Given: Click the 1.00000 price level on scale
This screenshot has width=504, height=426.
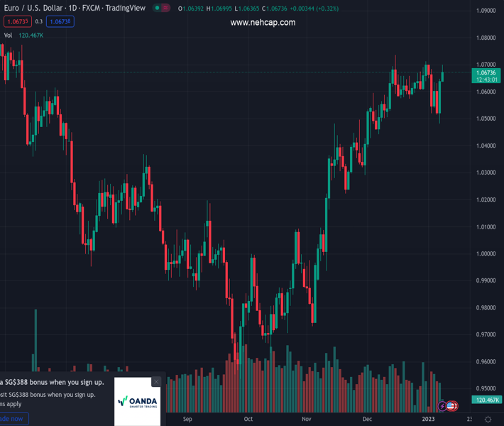Looking at the screenshot, I should 486,253.
